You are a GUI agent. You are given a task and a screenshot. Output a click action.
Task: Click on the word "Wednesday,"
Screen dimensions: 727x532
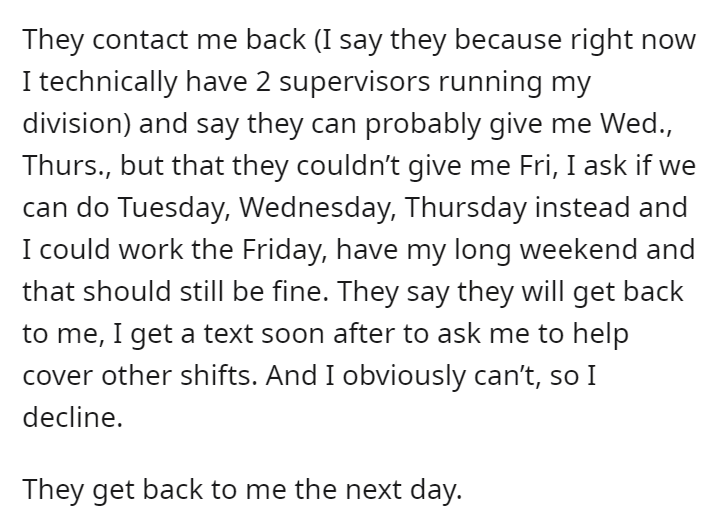pyautogui.click(x=318, y=208)
